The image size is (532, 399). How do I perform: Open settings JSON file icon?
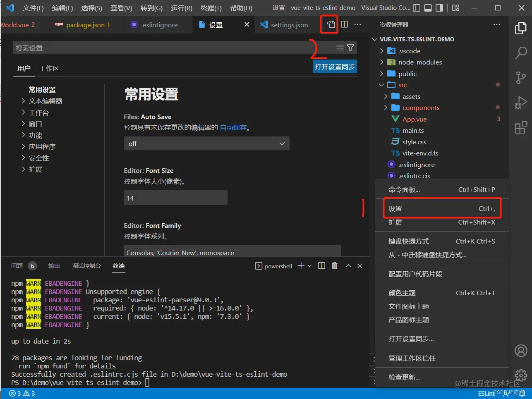pyautogui.click(x=331, y=24)
